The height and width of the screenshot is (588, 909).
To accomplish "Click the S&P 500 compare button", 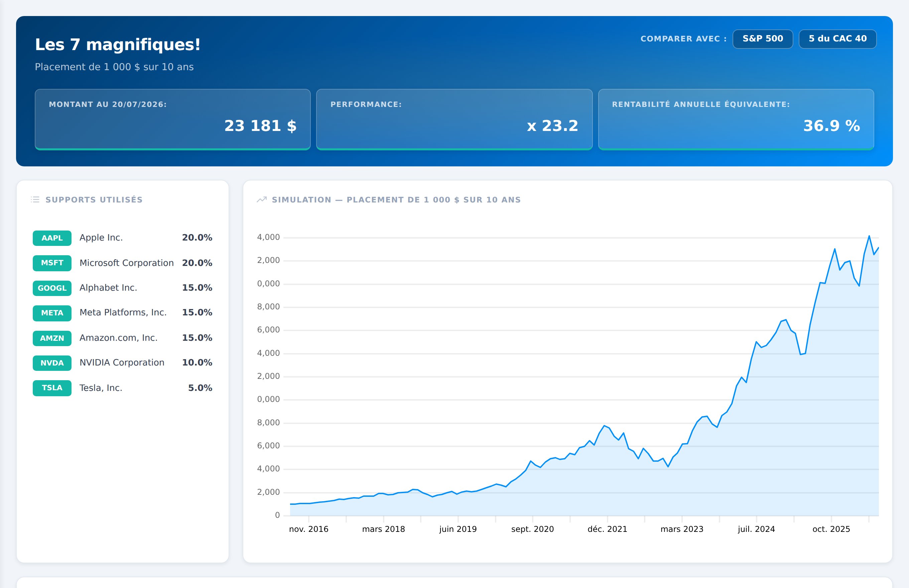I will coord(762,39).
